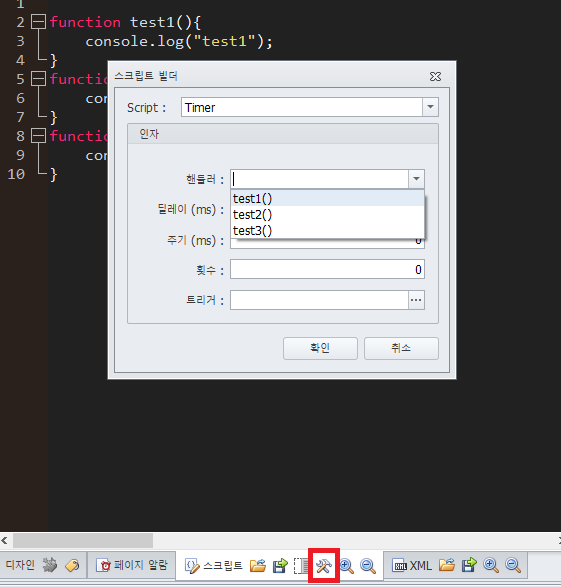This screenshot has width=561, height=587.
Task: Export script with save-arrow icon
Action: click(280, 565)
